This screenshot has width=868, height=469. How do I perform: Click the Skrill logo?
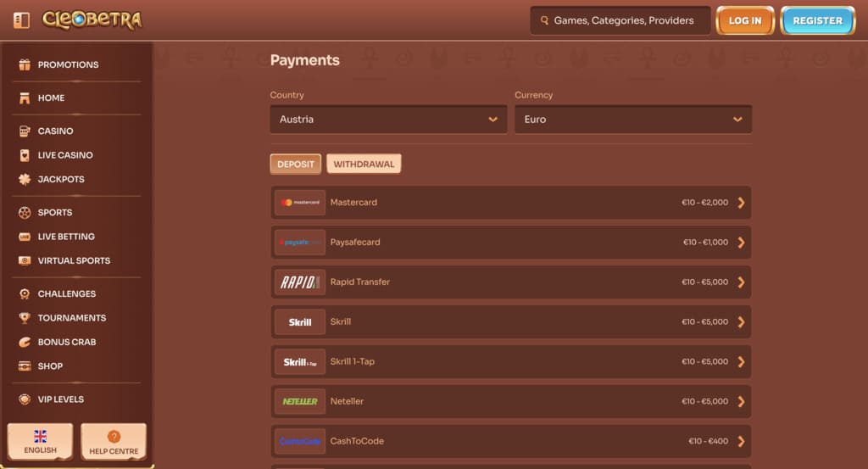300,322
